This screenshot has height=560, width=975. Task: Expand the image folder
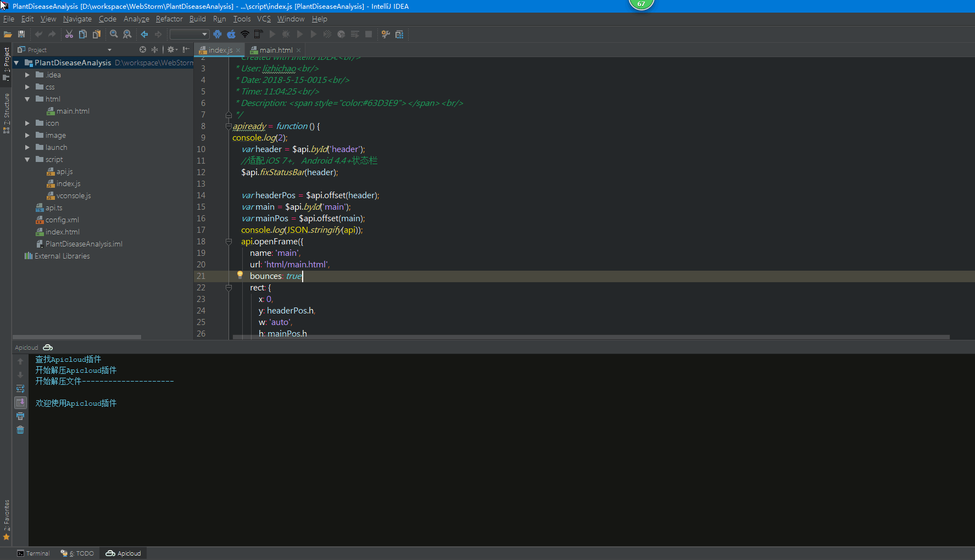(27, 136)
